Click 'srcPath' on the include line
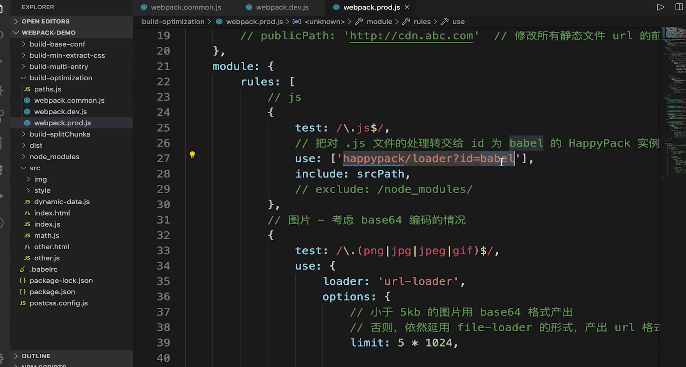Viewport: 686px width, 367px height. click(x=381, y=174)
